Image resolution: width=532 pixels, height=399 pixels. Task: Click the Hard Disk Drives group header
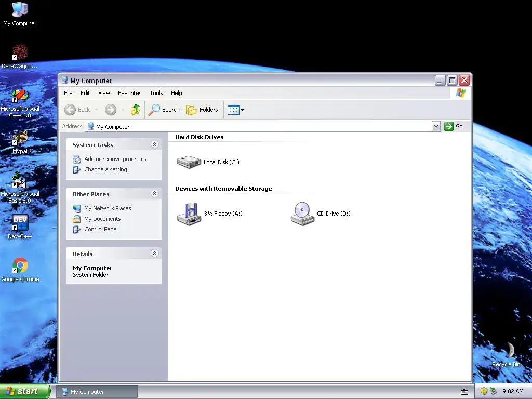[199, 137]
